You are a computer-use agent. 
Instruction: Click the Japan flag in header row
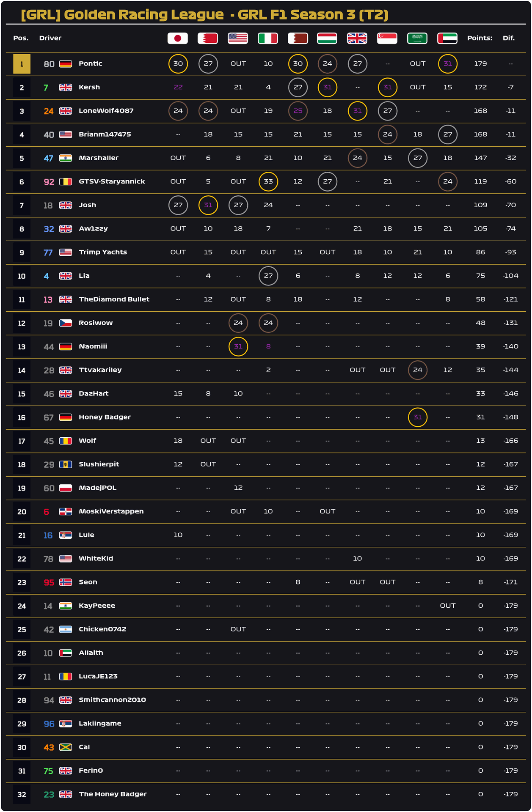click(178, 38)
